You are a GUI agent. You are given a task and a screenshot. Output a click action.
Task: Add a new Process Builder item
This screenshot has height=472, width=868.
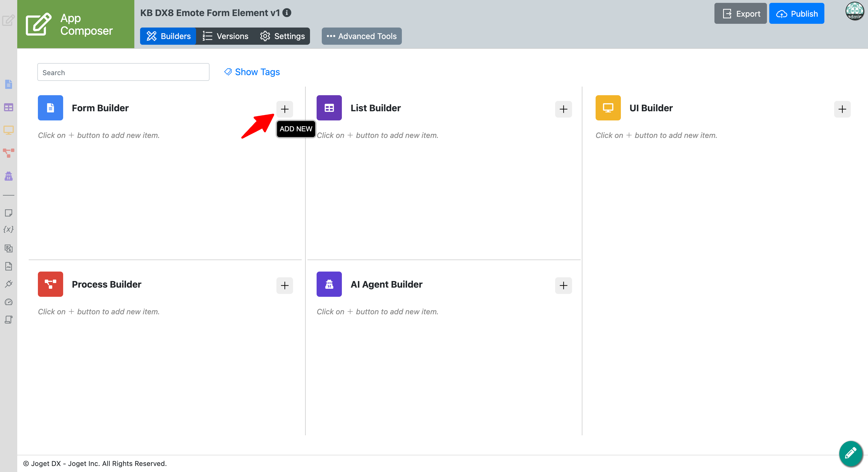point(284,286)
